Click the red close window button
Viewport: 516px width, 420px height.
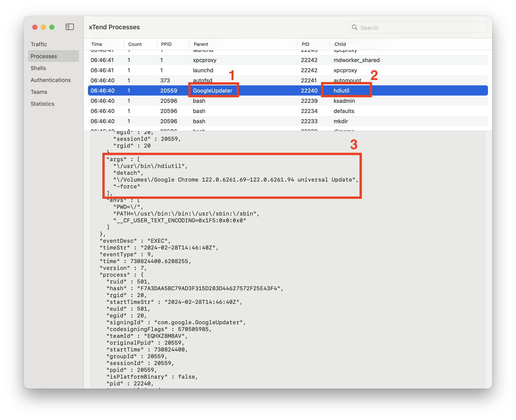coord(35,27)
